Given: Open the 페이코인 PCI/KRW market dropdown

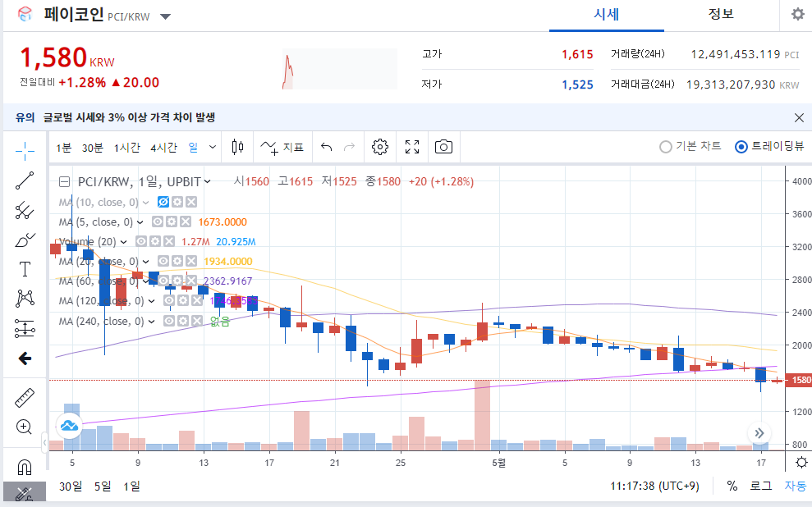Looking at the screenshot, I should pos(165,16).
